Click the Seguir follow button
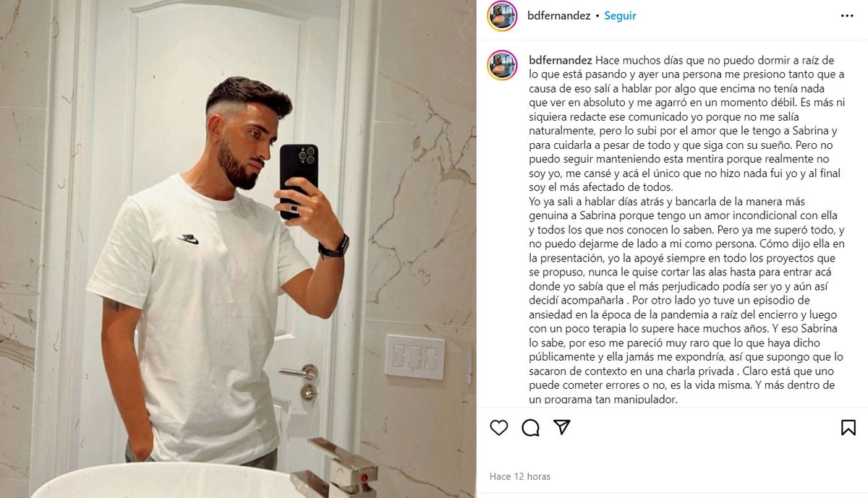Image resolution: width=868 pixels, height=498 pixels. point(621,16)
